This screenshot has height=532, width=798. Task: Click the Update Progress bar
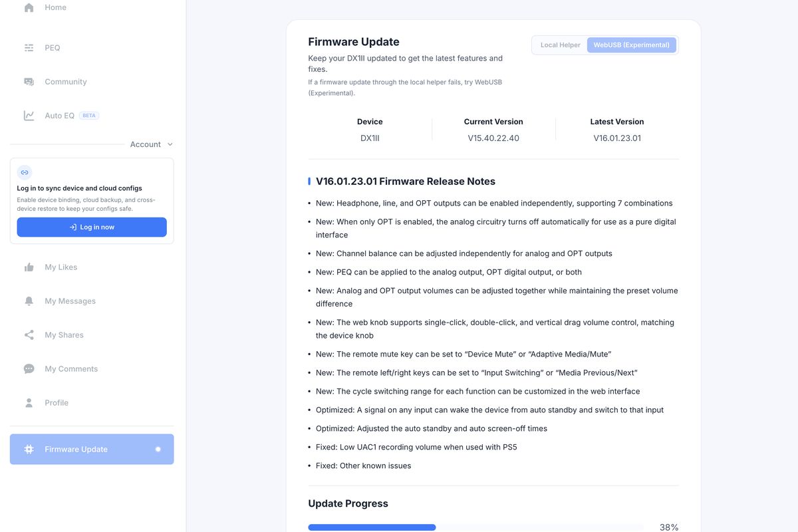[x=475, y=527]
